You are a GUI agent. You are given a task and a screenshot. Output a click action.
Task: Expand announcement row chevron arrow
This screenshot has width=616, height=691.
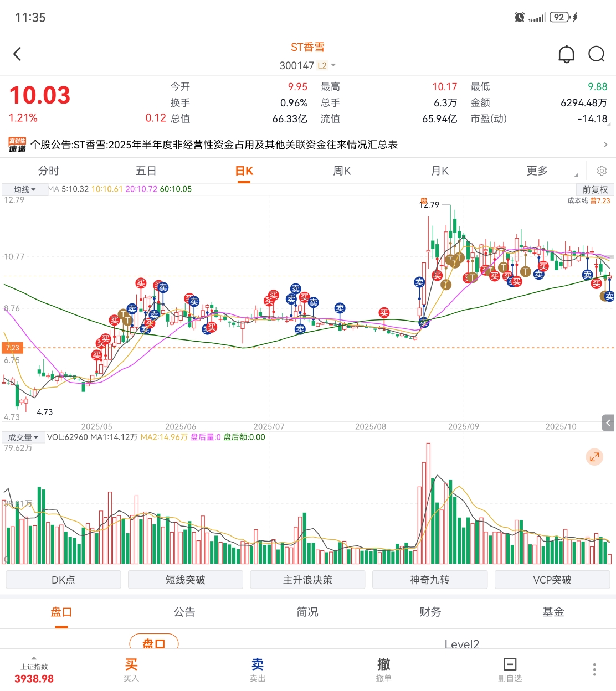click(x=605, y=145)
